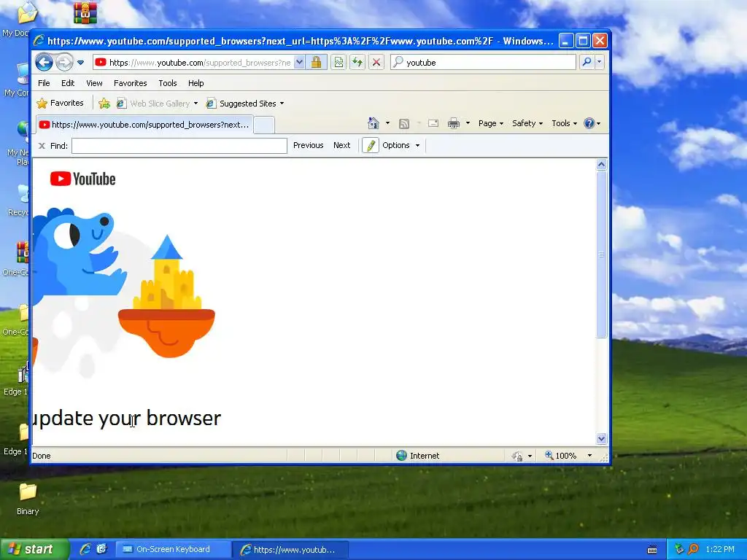The image size is (747, 560).
Task: Click the Next find button
Action: point(341,145)
